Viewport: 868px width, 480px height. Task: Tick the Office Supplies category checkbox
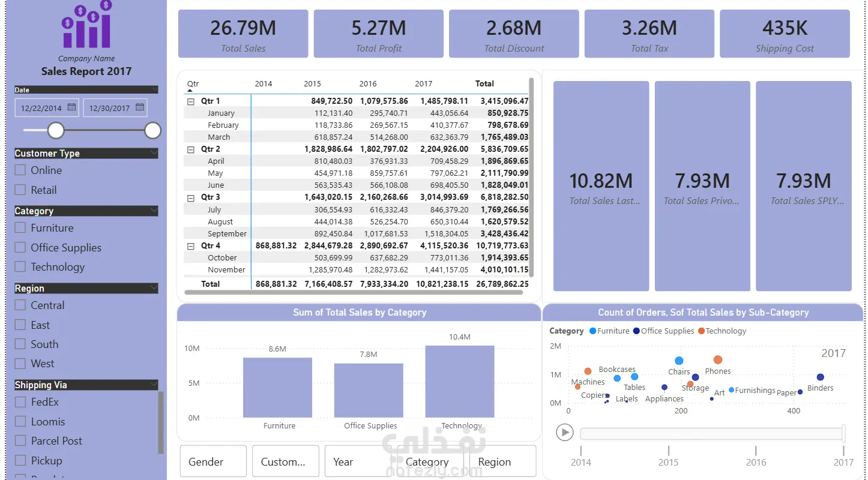click(20, 248)
